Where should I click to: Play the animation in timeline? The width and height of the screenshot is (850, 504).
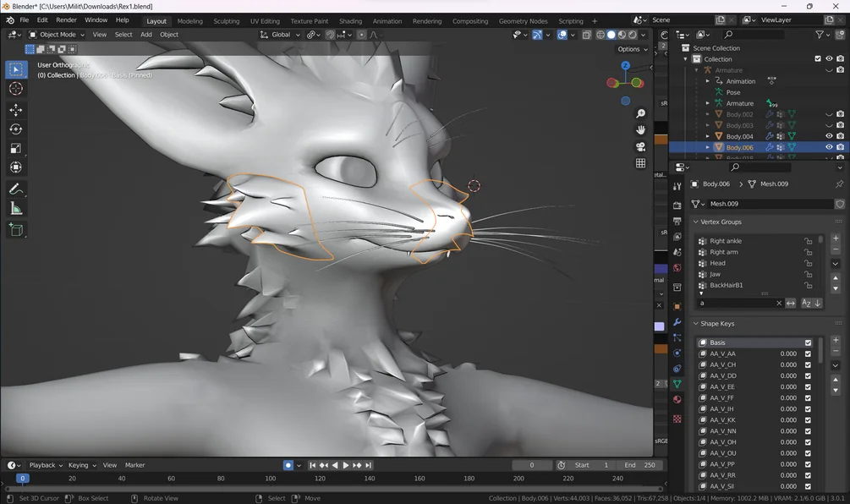point(346,465)
